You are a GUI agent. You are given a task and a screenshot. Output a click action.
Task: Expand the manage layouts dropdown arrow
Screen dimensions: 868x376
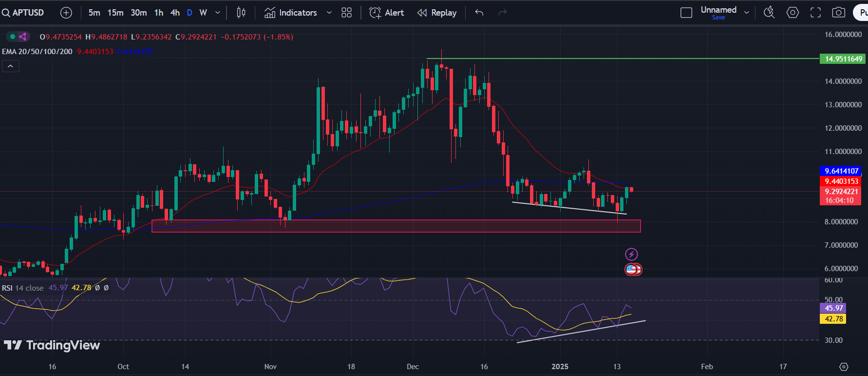[x=747, y=13]
